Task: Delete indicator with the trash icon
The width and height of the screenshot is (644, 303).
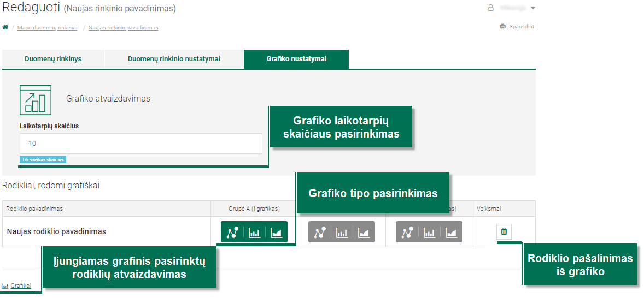Action: point(504,231)
